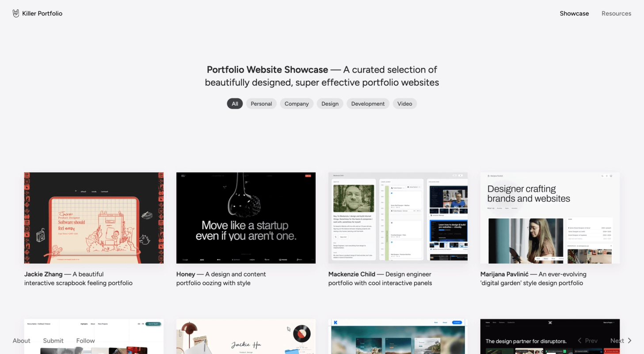Open the 'Designer crafting brands and websites' thumbnail
Viewport: 644px width, 354px height.
550,218
